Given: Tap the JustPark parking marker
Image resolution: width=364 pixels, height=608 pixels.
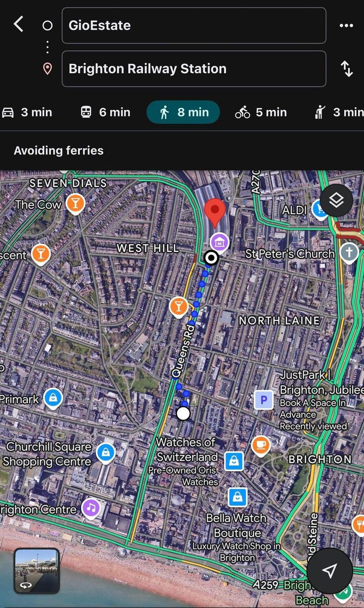Looking at the screenshot, I should (x=264, y=400).
